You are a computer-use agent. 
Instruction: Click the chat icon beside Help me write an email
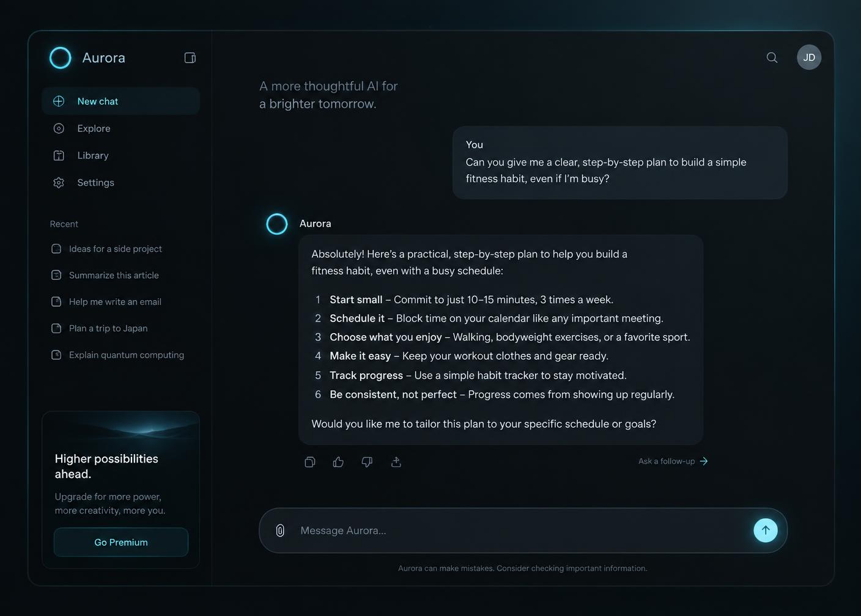click(x=56, y=302)
